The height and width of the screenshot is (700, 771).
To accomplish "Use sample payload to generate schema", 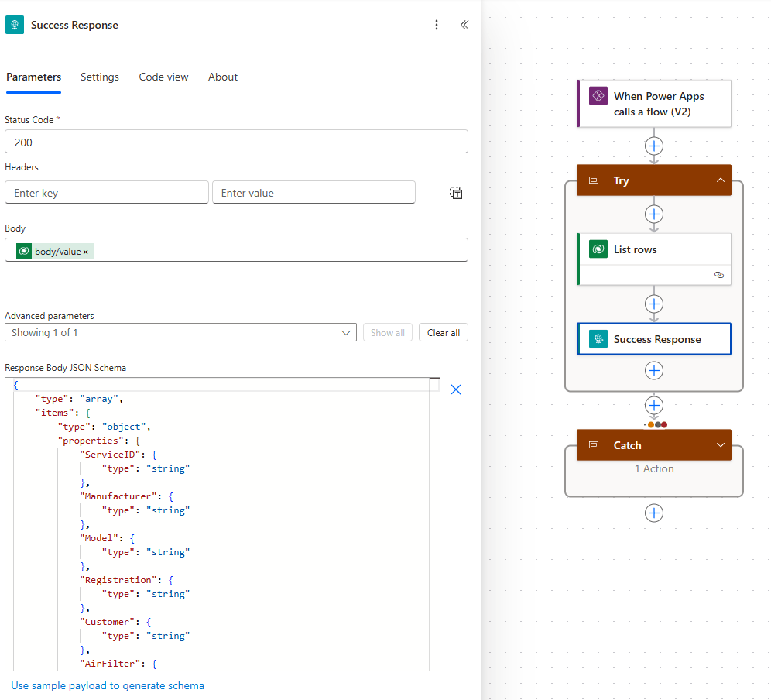I will [x=108, y=685].
